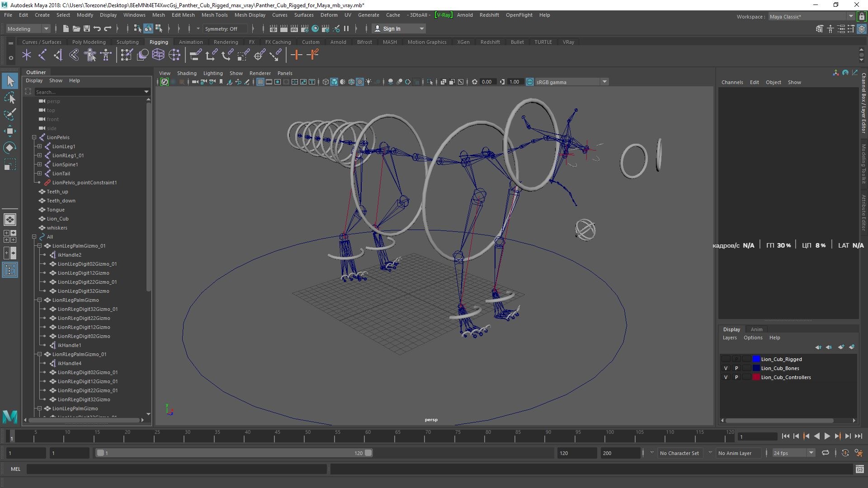
Task: Click the Redo arrow icon
Action: (x=108, y=28)
